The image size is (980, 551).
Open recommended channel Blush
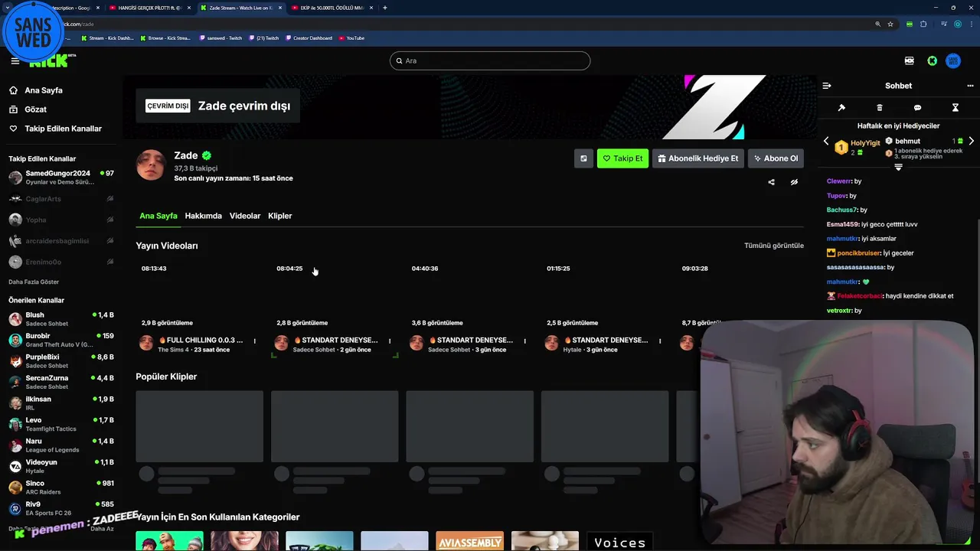coord(61,319)
